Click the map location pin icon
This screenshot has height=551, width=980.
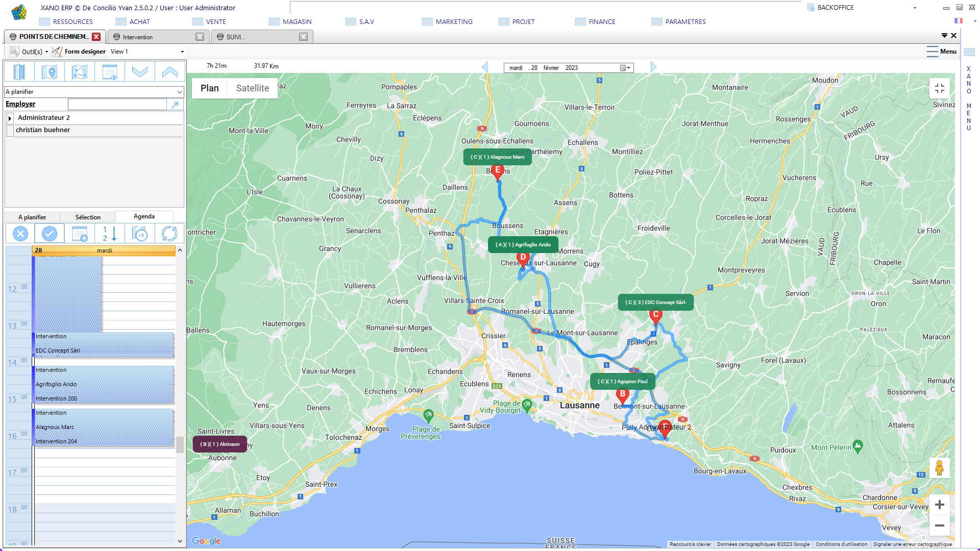pos(50,72)
